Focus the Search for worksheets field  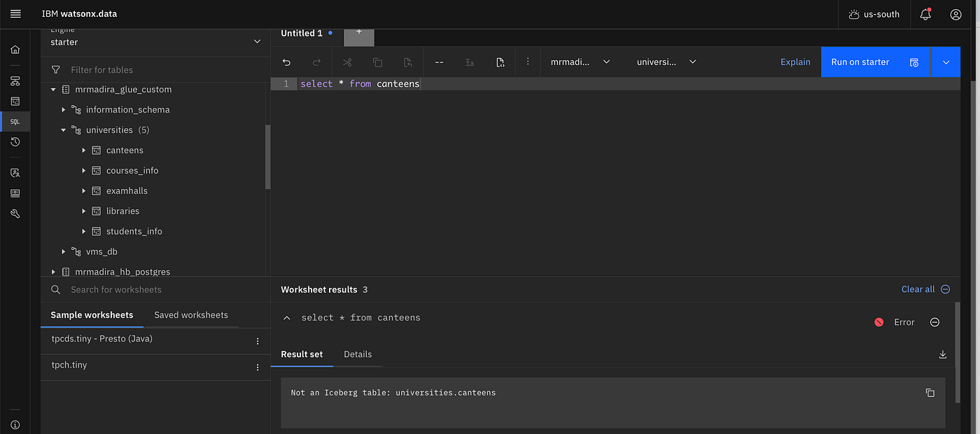point(155,290)
